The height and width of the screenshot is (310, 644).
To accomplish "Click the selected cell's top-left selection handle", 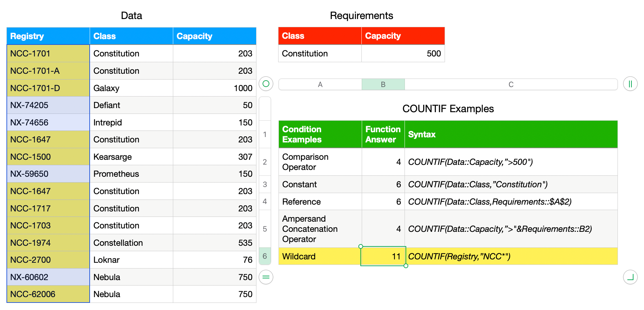I will pyautogui.click(x=361, y=246).
